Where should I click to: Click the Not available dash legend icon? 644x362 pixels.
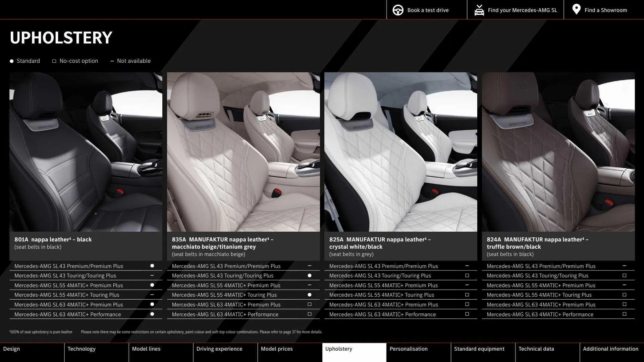[x=112, y=61]
